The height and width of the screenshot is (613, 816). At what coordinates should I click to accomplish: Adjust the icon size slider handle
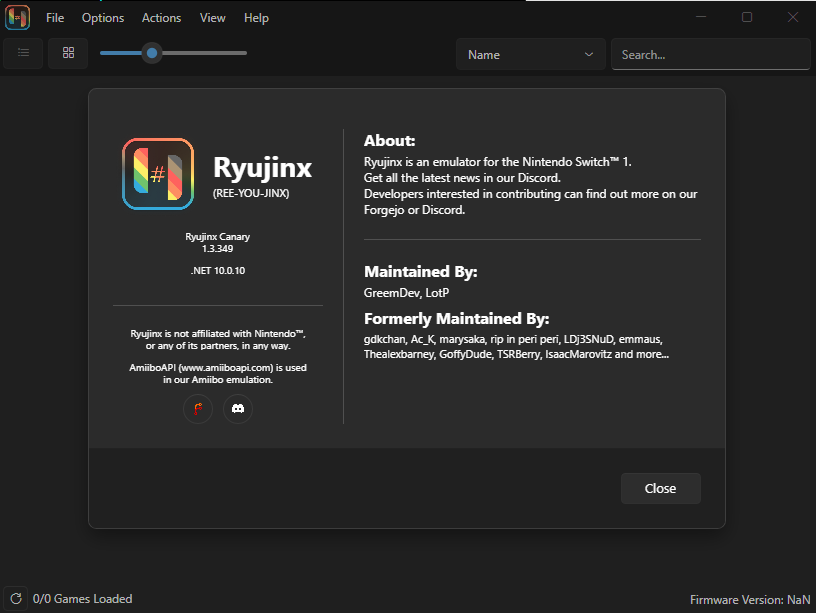152,53
